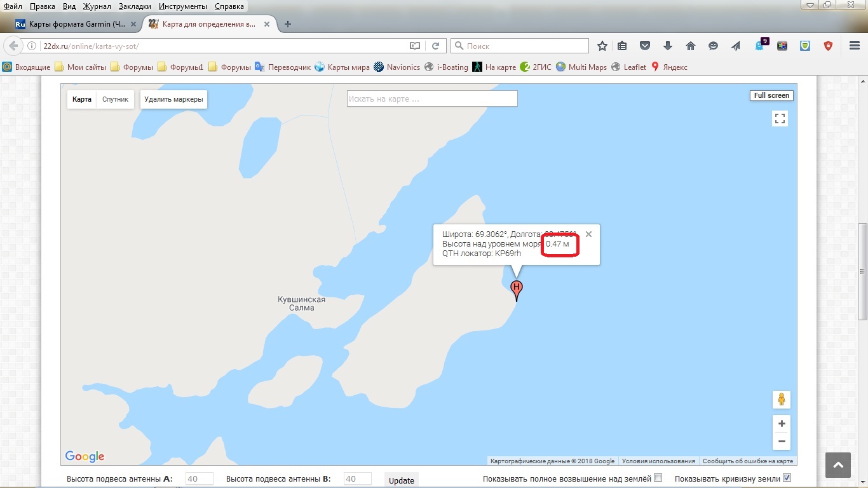Bookmark this page with the star icon
The width and height of the screenshot is (868, 488).
pos(602,46)
